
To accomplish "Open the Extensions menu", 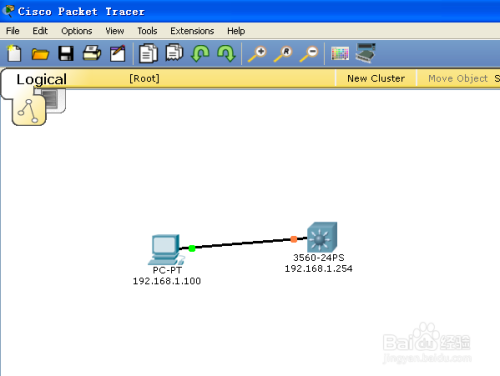I will 192,31.
